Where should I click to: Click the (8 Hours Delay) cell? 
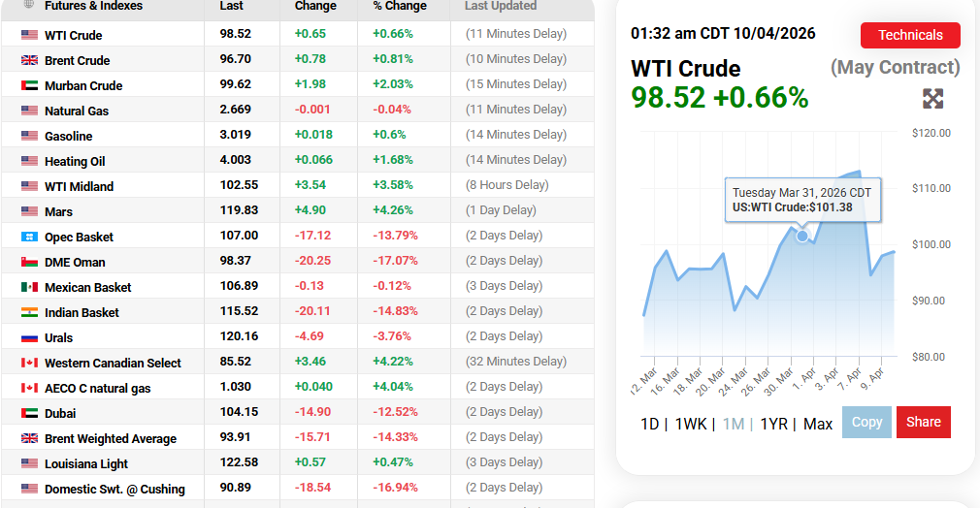pos(506,185)
